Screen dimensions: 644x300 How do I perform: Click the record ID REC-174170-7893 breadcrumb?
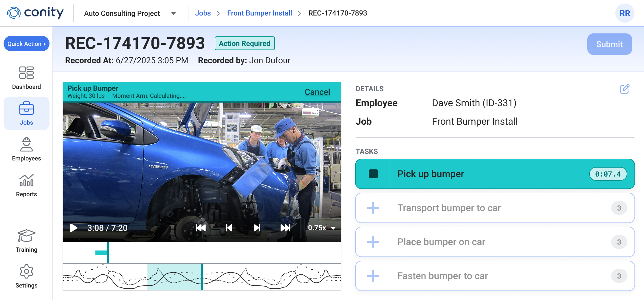point(338,13)
